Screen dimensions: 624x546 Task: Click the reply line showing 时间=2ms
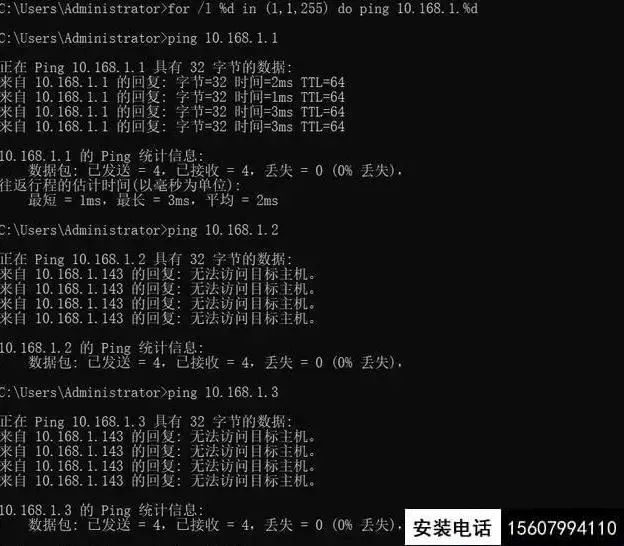coord(172,82)
